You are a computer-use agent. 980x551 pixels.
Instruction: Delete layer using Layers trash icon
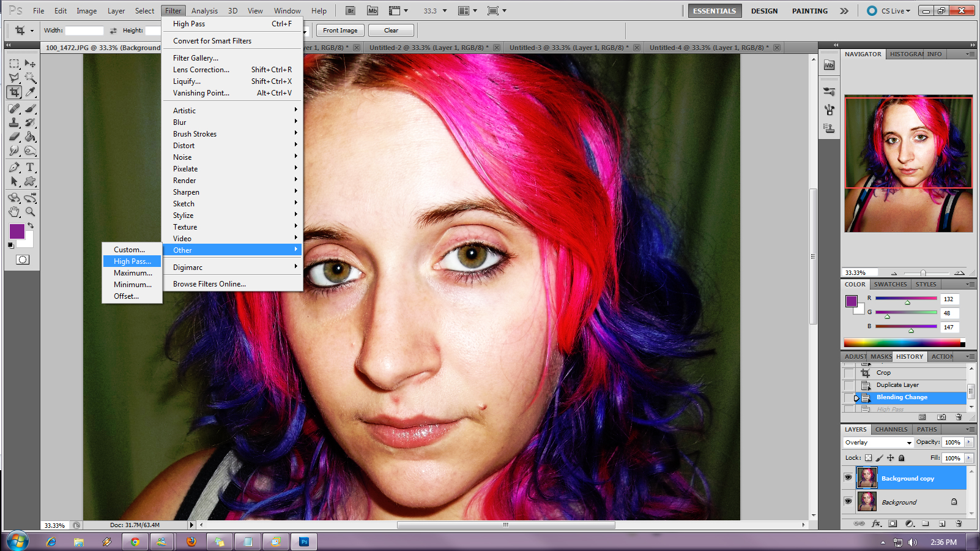pyautogui.click(x=959, y=523)
